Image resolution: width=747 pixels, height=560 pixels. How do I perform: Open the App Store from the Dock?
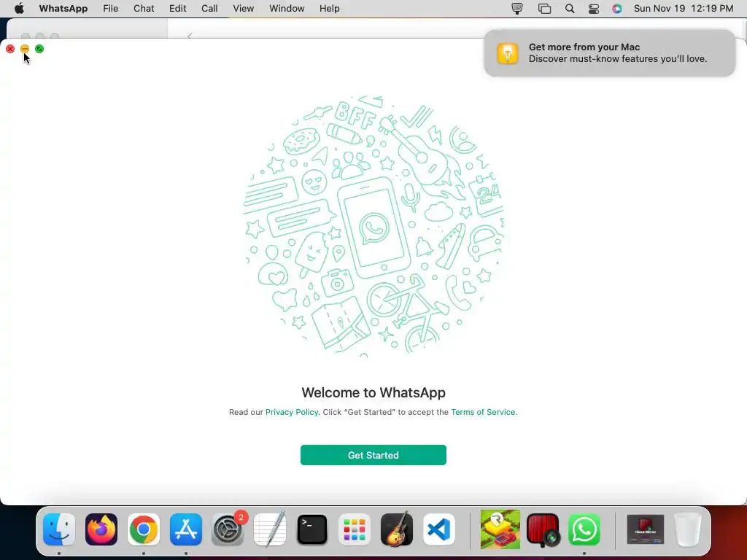(x=186, y=529)
